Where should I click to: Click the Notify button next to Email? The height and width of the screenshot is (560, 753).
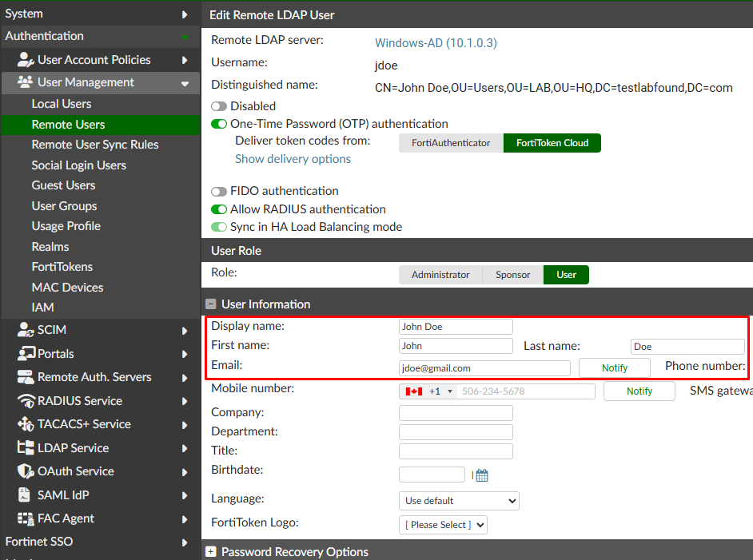[614, 367]
